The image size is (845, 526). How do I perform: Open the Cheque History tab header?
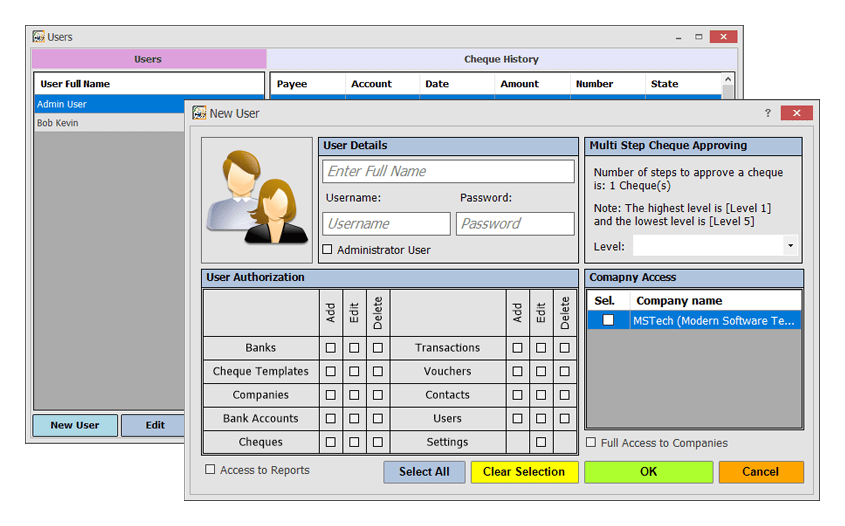tap(501, 59)
